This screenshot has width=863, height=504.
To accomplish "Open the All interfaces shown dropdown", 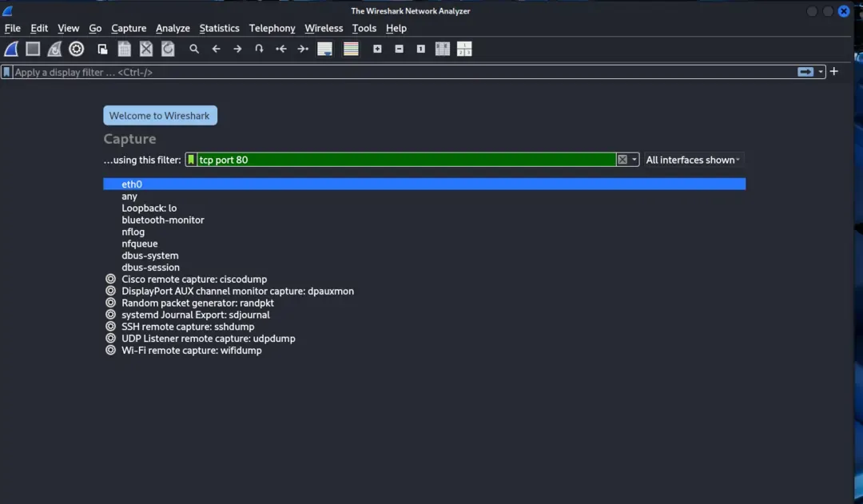I will tap(692, 159).
